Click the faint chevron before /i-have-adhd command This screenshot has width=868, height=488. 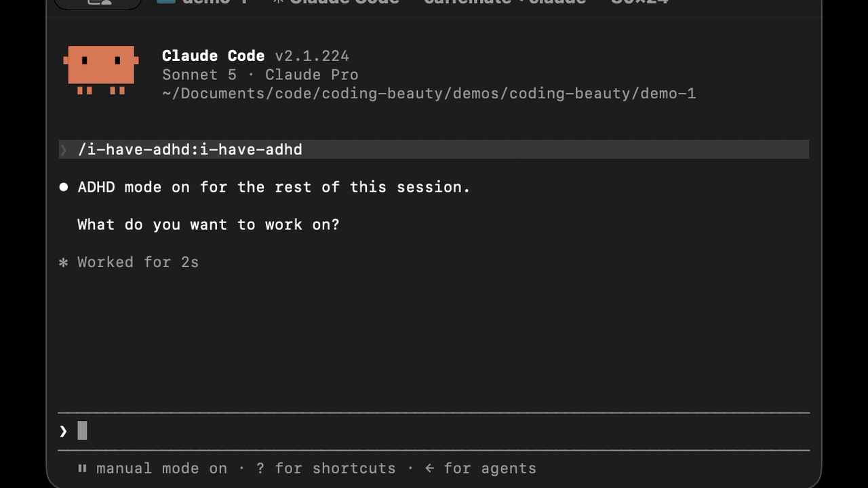click(63, 150)
